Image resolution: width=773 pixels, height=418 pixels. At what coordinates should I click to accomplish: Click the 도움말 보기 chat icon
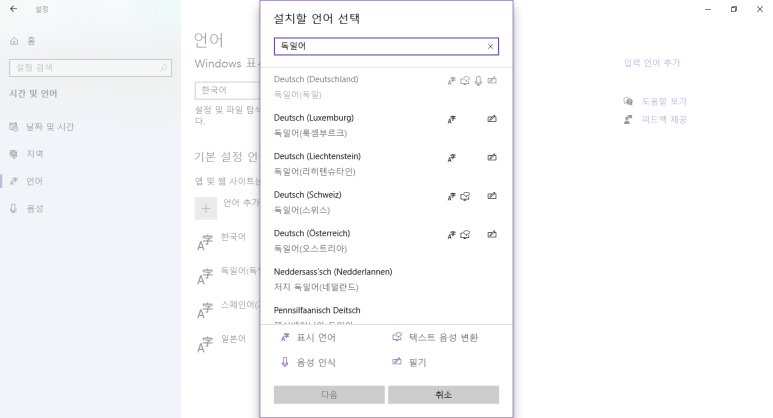pos(628,101)
